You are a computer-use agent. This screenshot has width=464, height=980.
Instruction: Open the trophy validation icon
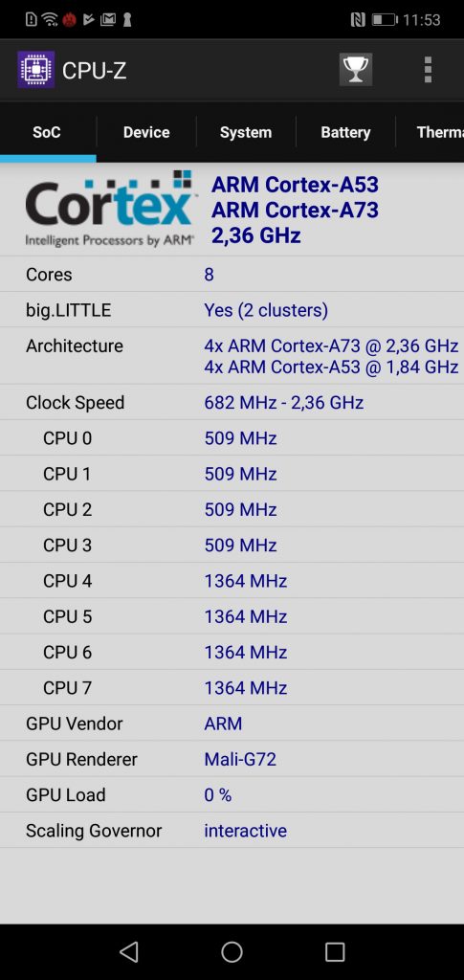coord(356,69)
